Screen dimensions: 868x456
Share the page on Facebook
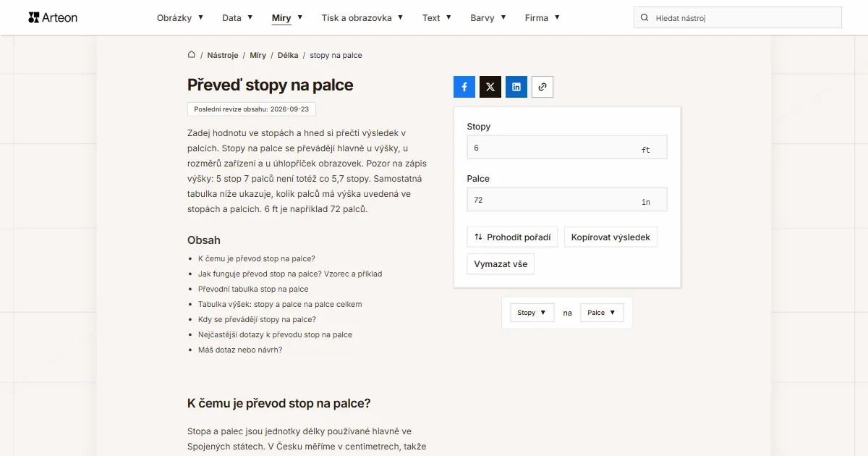coord(464,87)
